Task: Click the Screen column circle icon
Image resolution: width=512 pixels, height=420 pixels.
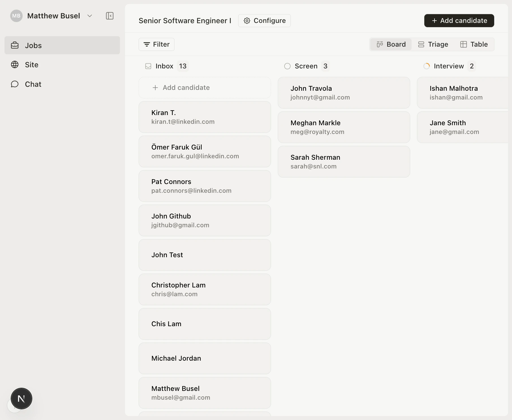Action: tap(287, 66)
